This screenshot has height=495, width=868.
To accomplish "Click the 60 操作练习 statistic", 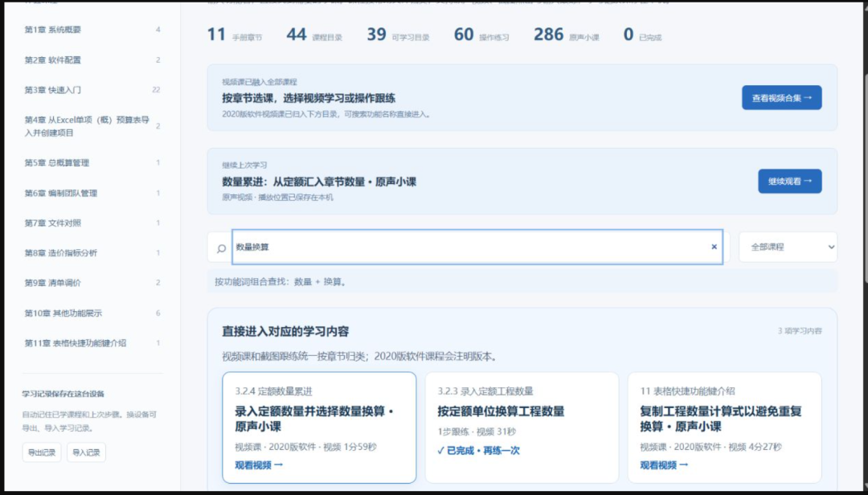I will pos(481,35).
